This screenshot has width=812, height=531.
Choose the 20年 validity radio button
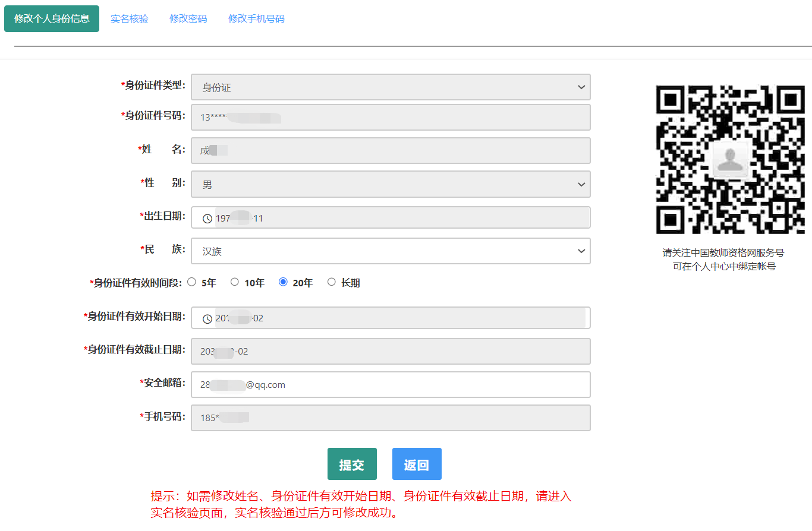coord(283,282)
